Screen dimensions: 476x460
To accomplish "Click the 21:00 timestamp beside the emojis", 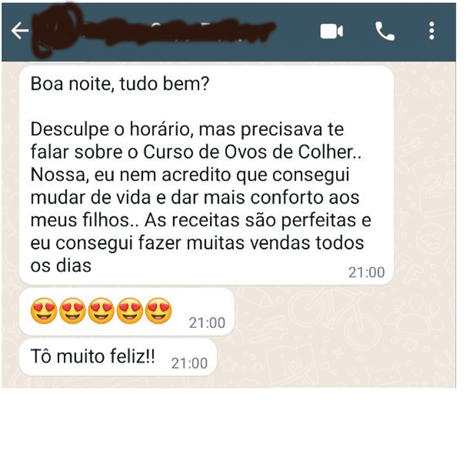I will coord(207,323).
